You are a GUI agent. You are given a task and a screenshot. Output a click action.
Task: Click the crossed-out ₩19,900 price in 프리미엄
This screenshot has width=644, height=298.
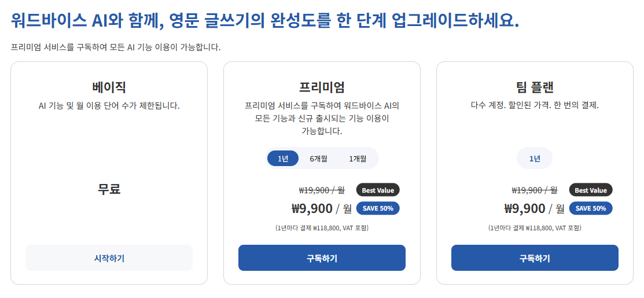point(322,190)
